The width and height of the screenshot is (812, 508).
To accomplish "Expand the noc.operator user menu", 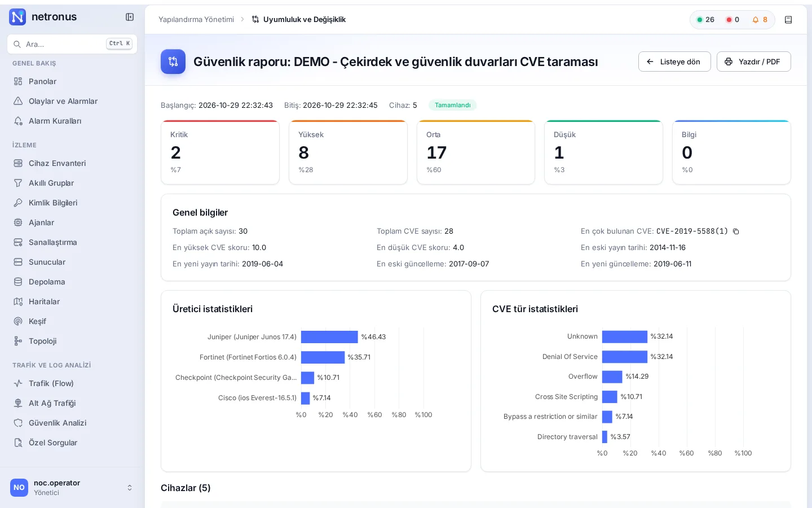I will tap(72, 488).
